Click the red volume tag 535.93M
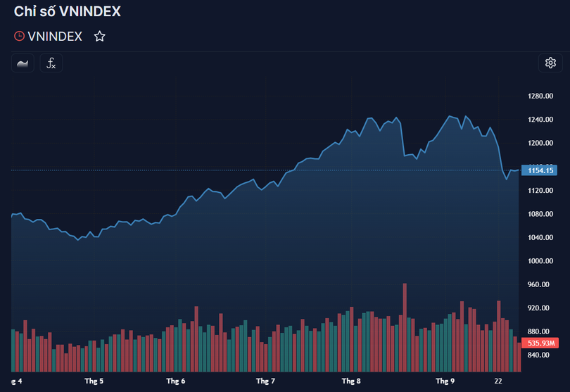This screenshot has height=392, width=570. [x=543, y=343]
